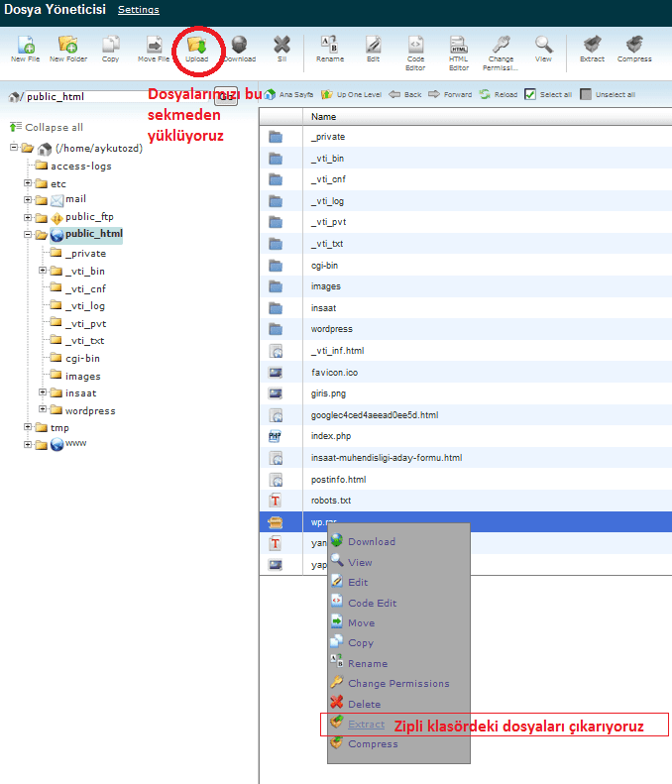Open the HTML Editor tool
The image size is (672, 784).
click(459, 53)
